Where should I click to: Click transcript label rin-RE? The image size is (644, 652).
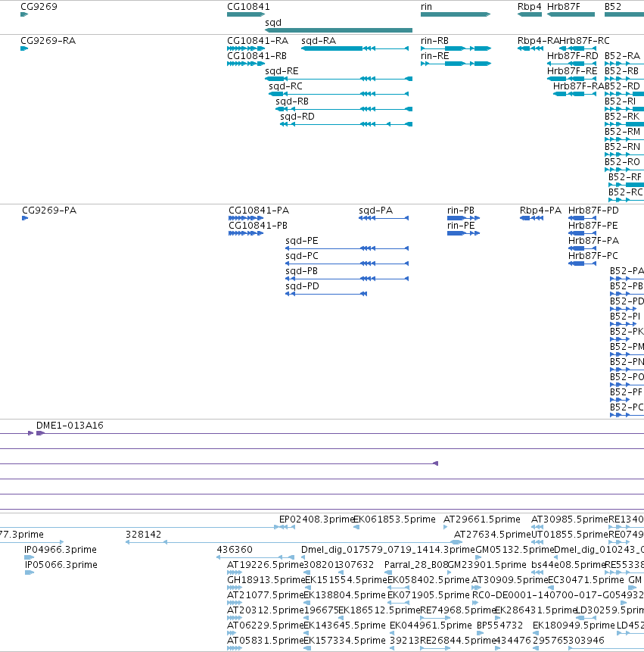435,56
